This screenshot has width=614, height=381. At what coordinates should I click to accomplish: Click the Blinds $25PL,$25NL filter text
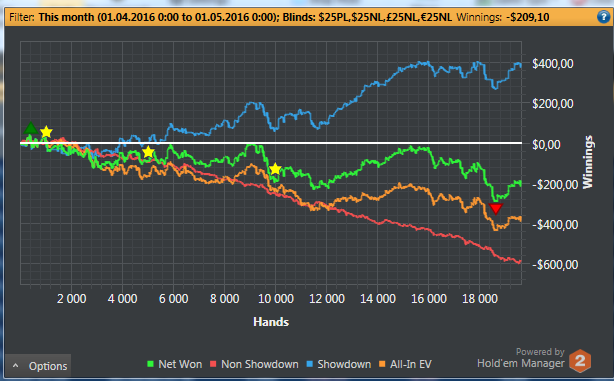tap(367, 17)
